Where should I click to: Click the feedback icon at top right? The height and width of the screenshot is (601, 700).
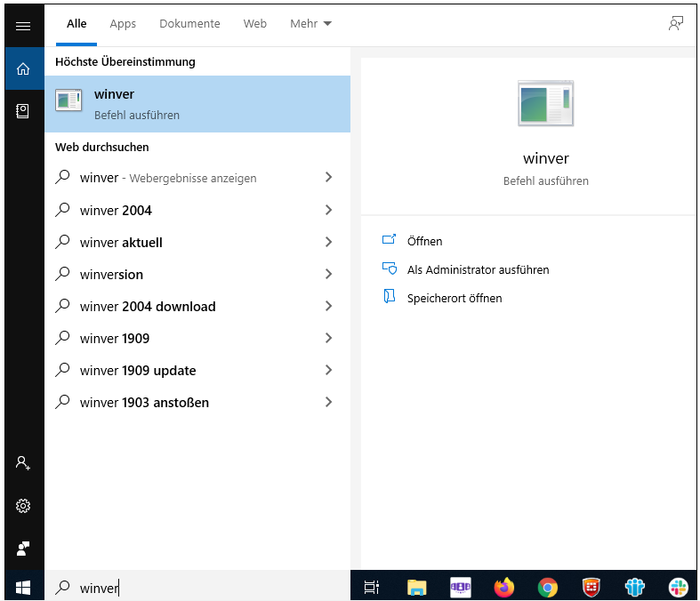pyautogui.click(x=676, y=24)
